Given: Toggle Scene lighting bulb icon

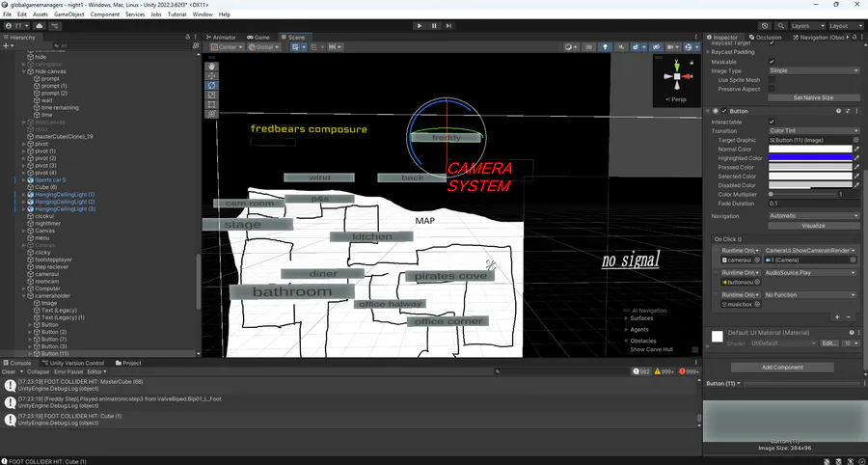Looking at the screenshot, I should (x=605, y=47).
